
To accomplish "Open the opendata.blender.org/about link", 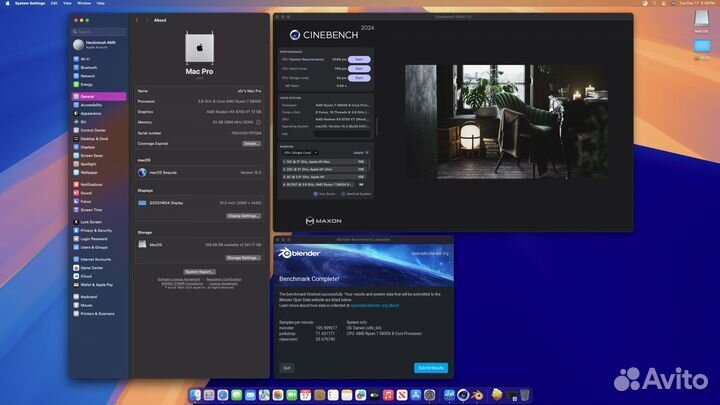I will [374, 305].
